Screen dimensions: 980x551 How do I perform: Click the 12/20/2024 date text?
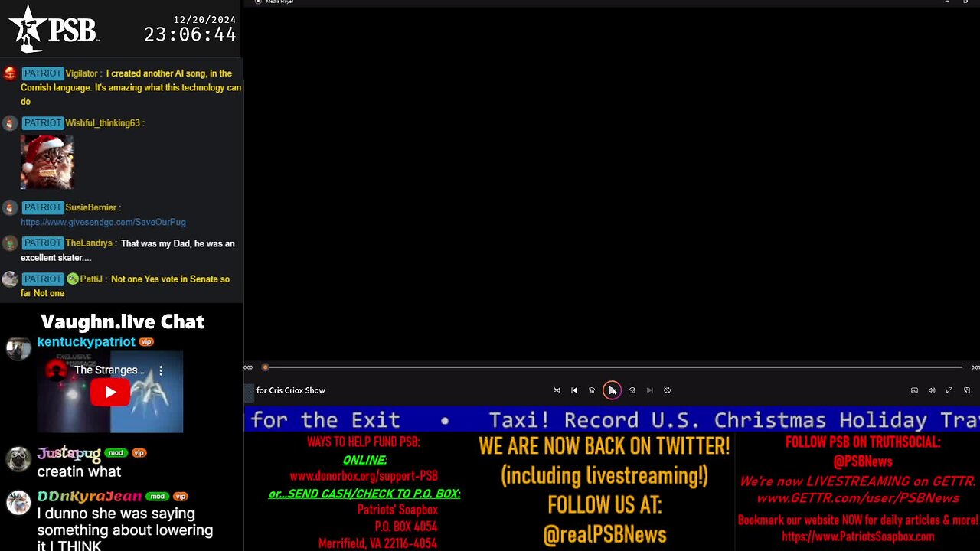point(204,20)
